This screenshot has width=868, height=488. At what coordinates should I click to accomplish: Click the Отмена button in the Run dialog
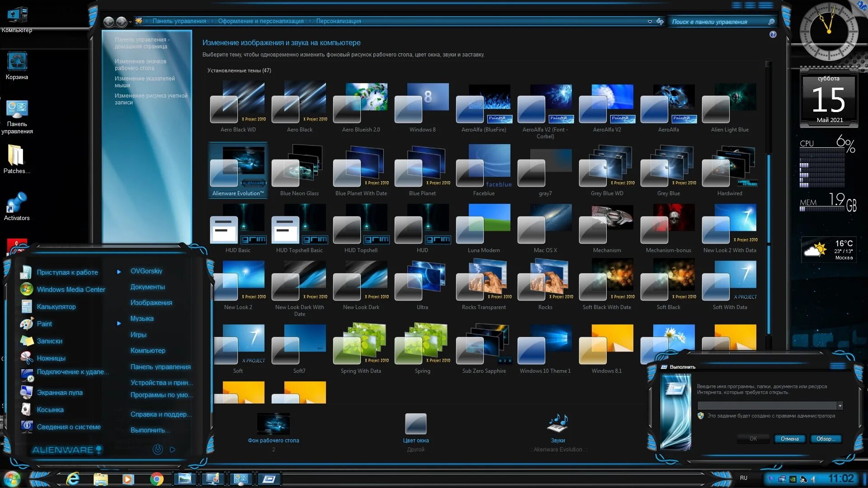pos(789,438)
